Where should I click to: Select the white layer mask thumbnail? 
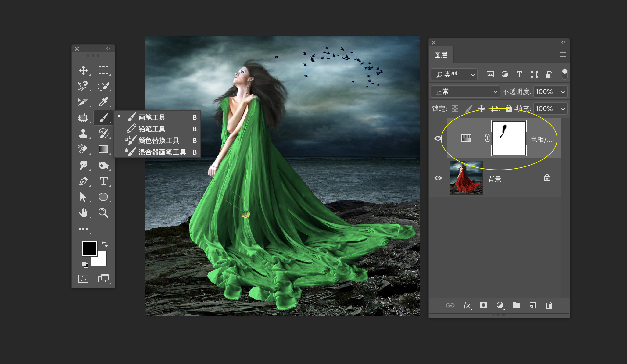509,138
